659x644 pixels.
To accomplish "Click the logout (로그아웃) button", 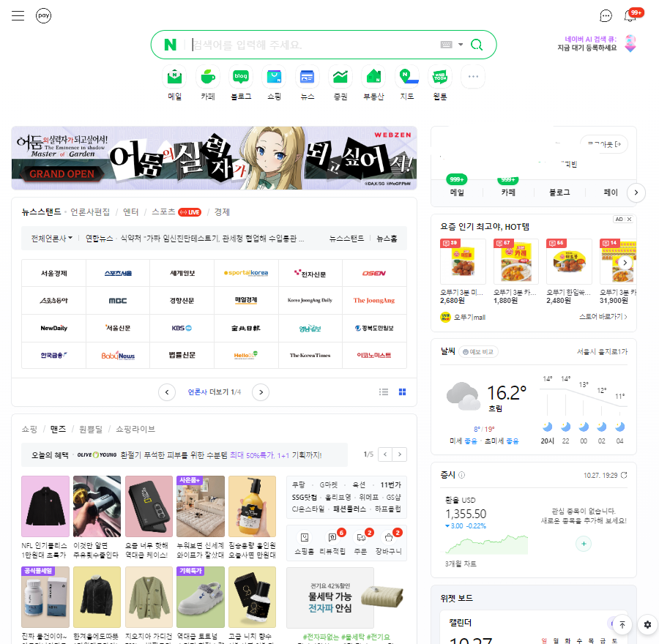I will click(x=604, y=144).
